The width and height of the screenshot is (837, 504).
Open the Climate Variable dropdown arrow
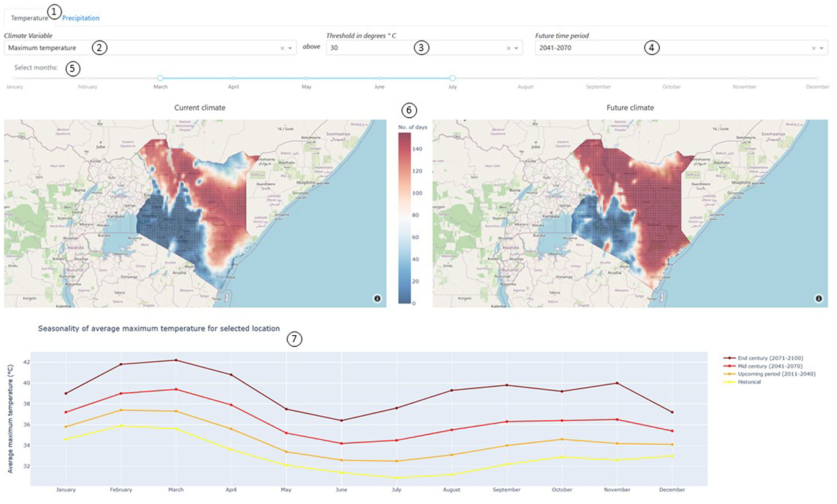(x=290, y=48)
